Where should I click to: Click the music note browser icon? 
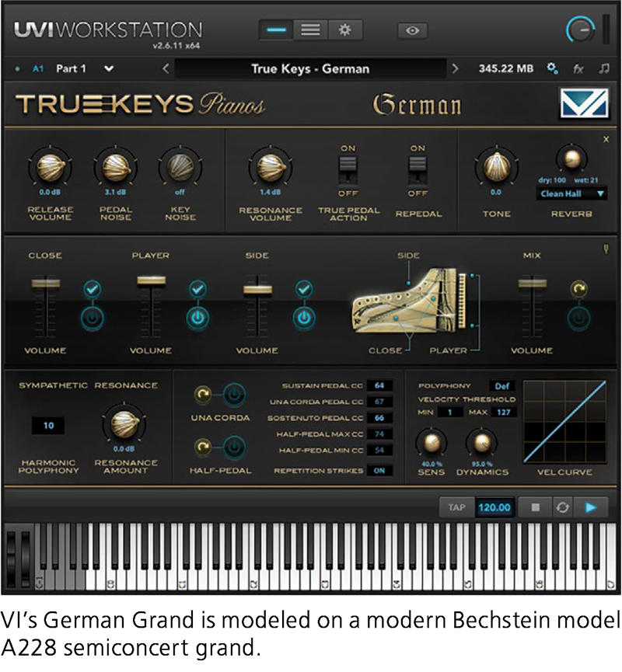coord(604,69)
